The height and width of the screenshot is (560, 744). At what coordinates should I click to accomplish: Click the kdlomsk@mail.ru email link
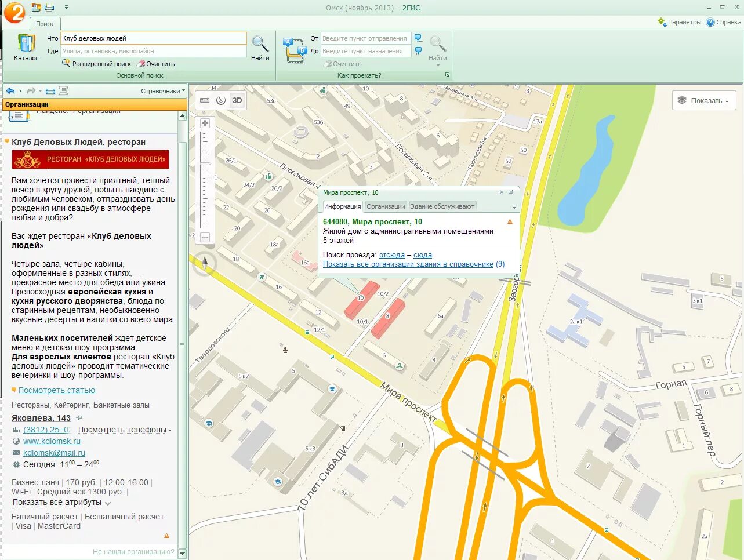coord(54,453)
